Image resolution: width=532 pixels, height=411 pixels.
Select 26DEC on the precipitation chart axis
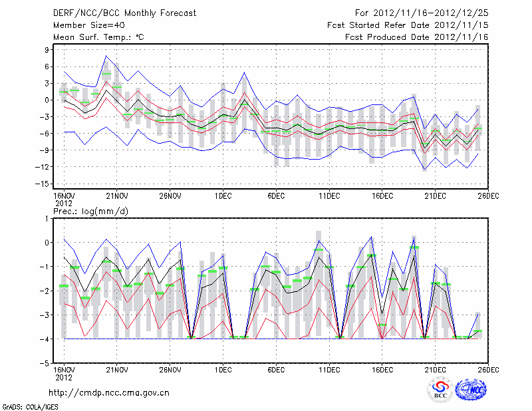pos(488,370)
